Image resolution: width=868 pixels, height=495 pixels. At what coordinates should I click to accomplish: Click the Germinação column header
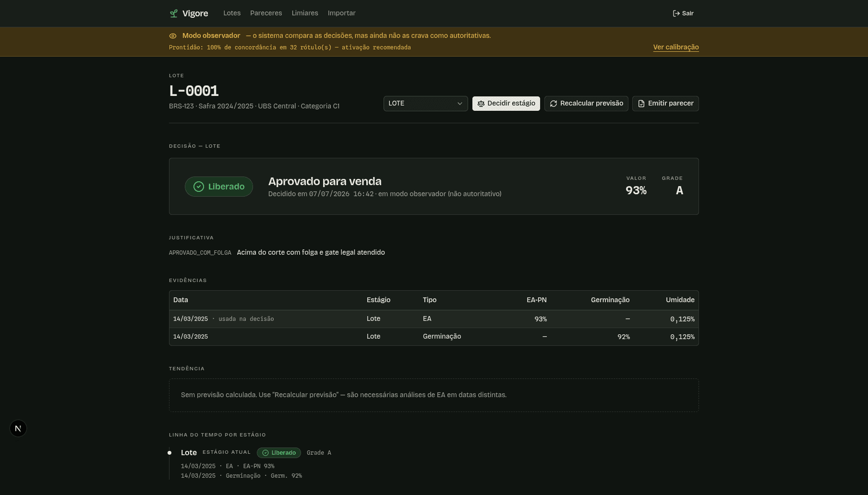(x=610, y=300)
